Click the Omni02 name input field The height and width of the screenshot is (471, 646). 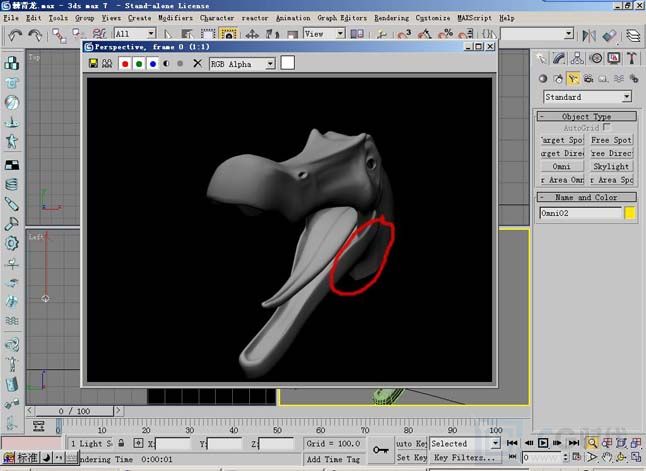[580, 213]
